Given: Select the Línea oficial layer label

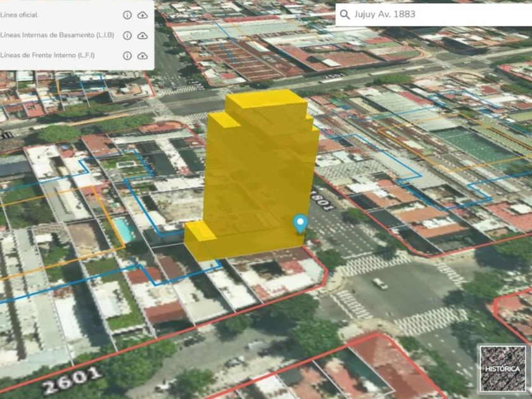Looking at the screenshot, I should tap(19, 15).
